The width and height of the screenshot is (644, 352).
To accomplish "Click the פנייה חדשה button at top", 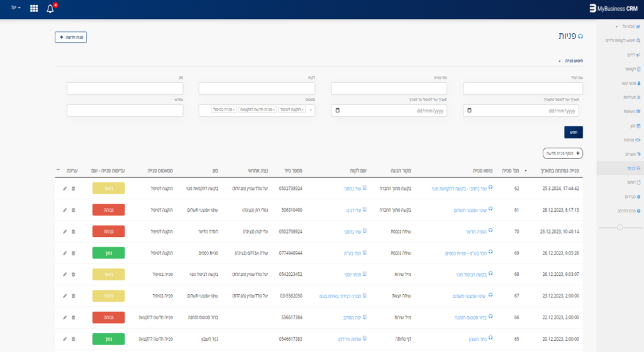I will coord(70,37).
